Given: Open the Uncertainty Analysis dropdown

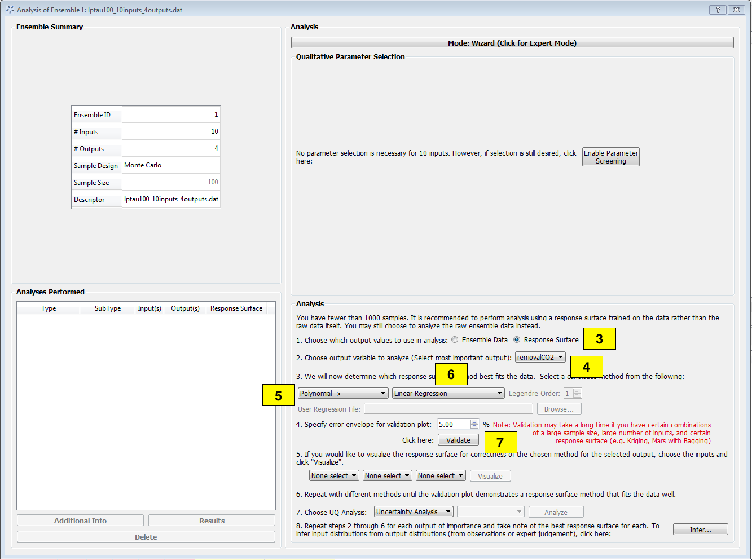Looking at the screenshot, I should (x=413, y=512).
